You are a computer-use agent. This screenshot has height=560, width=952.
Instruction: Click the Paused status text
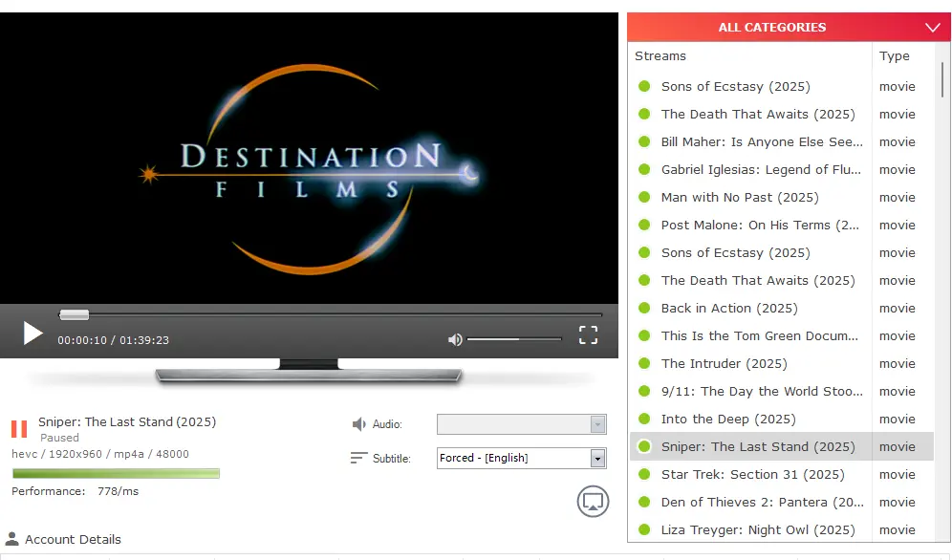point(59,438)
